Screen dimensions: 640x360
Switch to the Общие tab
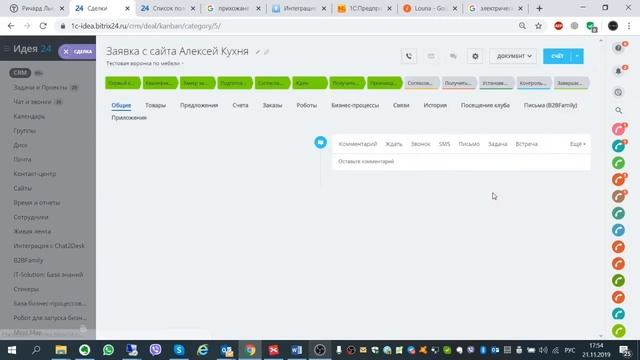point(121,105)
